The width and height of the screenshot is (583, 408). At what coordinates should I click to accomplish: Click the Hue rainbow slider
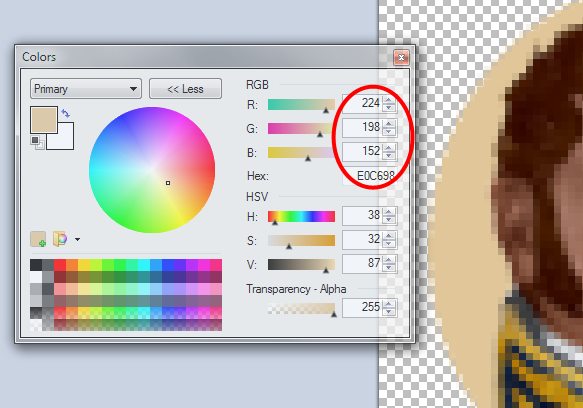(301, 216)
